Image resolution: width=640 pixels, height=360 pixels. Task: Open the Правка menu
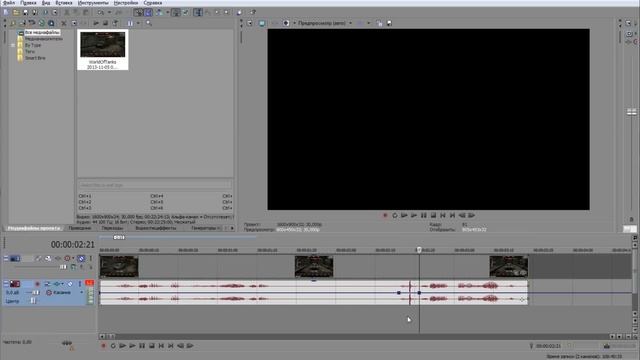pos(28,3)
